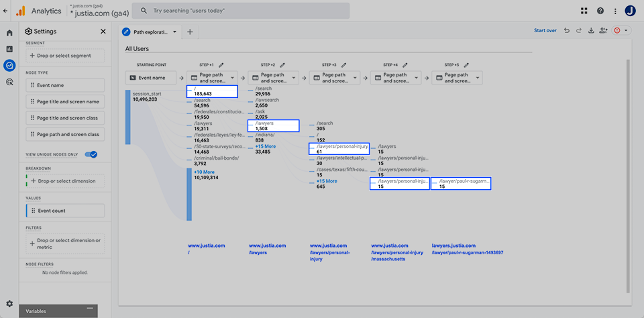Click the Admin gear icon at bottom left

(9, 304)
